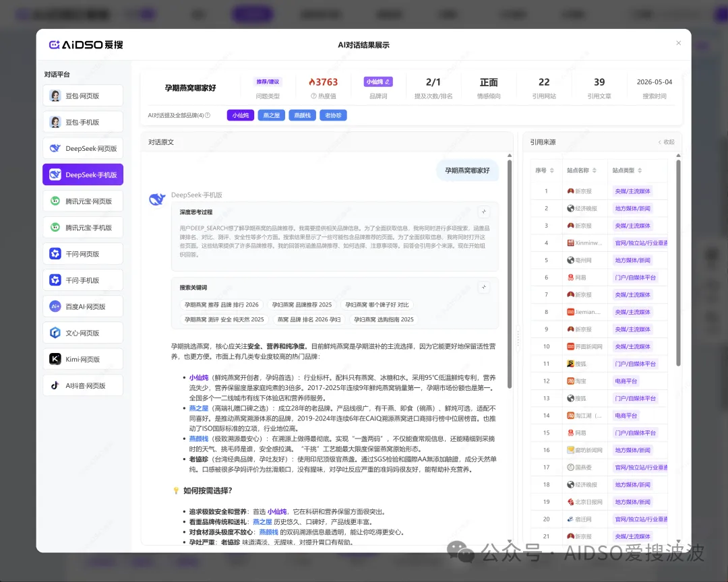Click conversation panel vertical scrollbar
This screenshot has width=728, height=582.
point(510,274)
